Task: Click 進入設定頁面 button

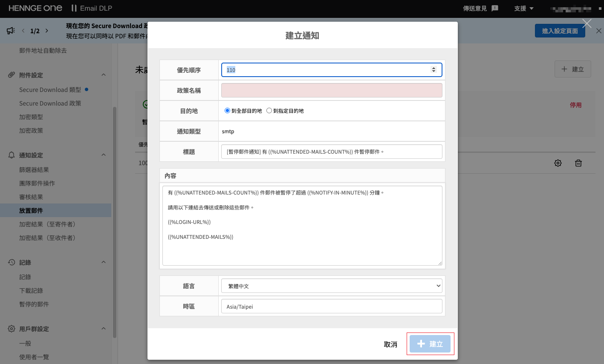Action: (x=560, y=31)
